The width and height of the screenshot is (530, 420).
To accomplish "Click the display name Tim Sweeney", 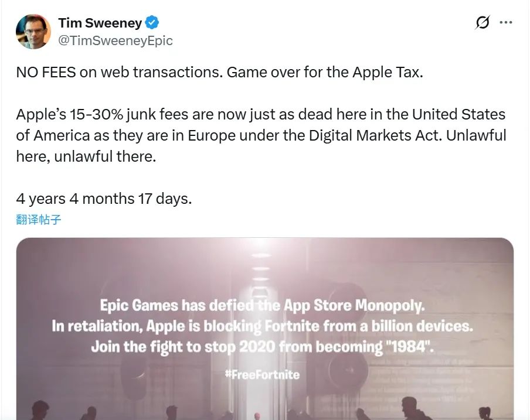I will tap(100, 23).
